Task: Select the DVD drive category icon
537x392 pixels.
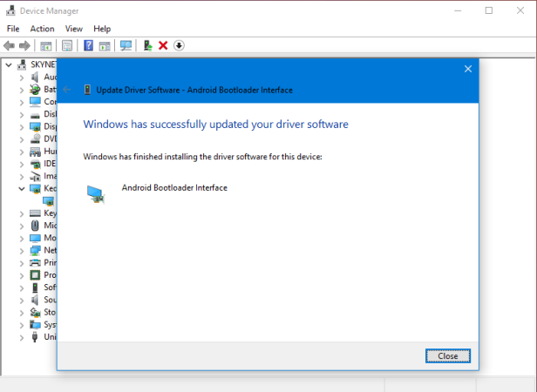Action: click(35, 139)
